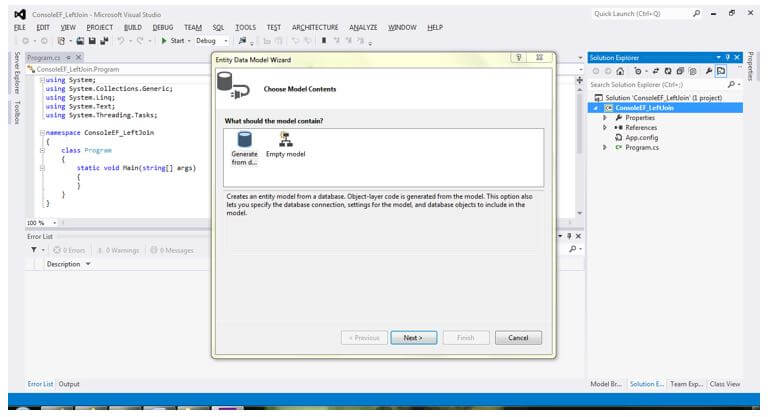Toggle Preview Selected Items icon in Solution Explorer
The width and height of the screenshot is (775, 417).
pyautogui.click(x=721, y=71)
